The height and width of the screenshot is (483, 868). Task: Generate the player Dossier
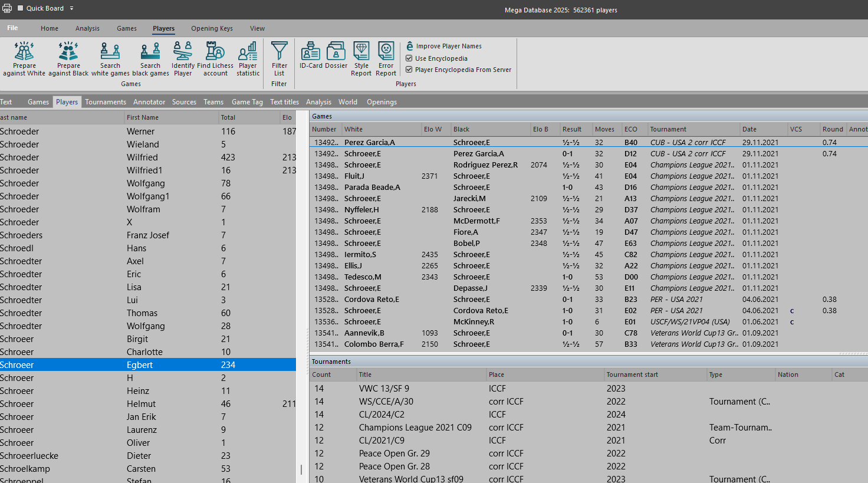point(336,55)
